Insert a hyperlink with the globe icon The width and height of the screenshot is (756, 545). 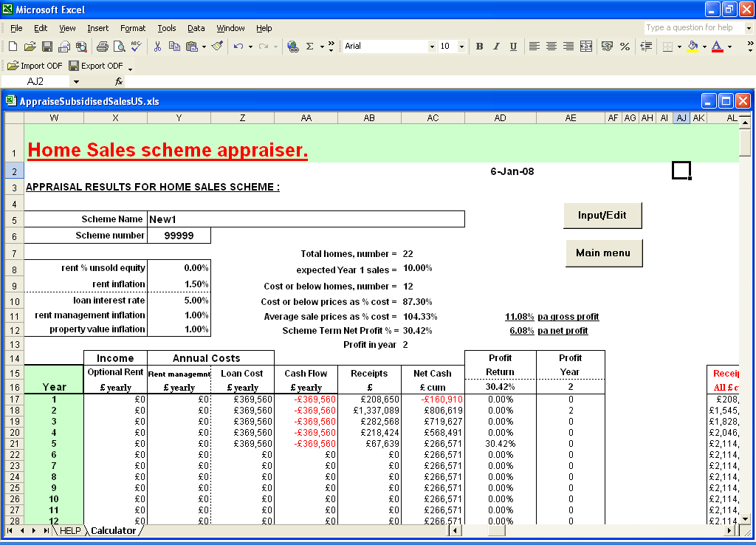point(292,47)
